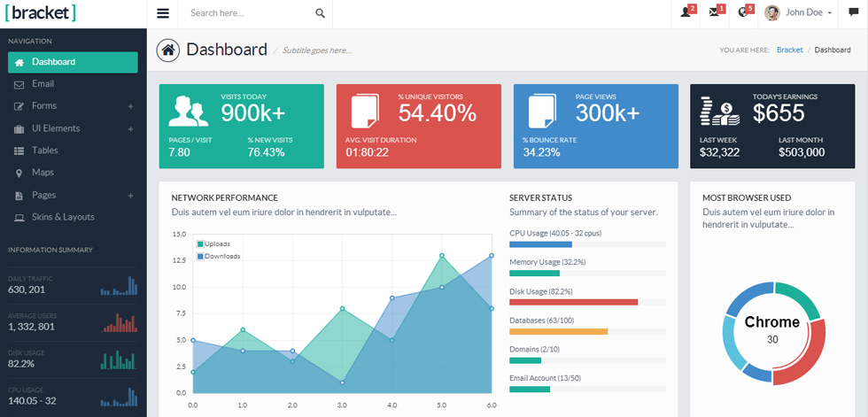Expand the UI Elements submenu plus sign
The image size is (868, 417).
point(131,129)
